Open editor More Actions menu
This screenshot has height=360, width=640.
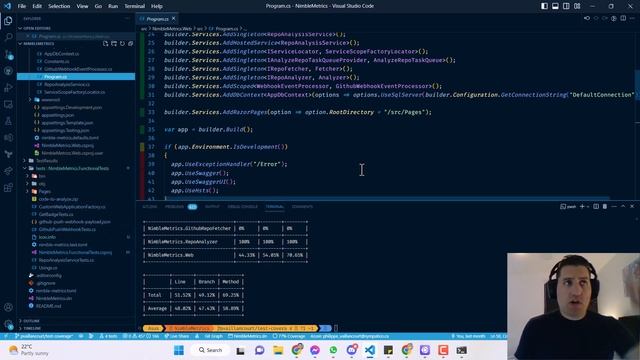633,18
